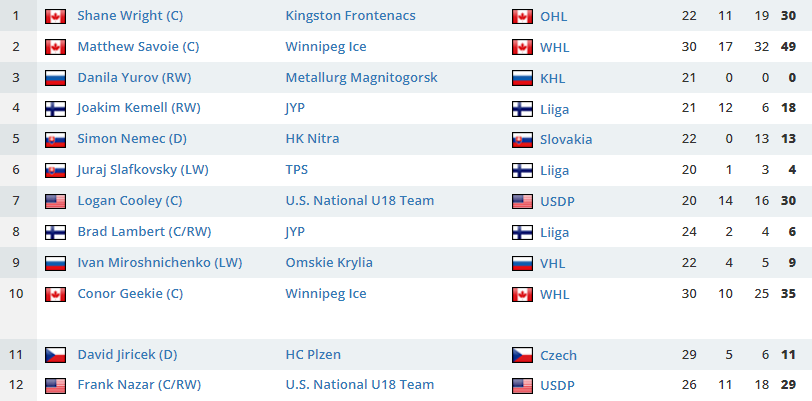
Task: Click the Finland flag beside Liiga in Slafkovsky's row
Action: tap(522, 170)
